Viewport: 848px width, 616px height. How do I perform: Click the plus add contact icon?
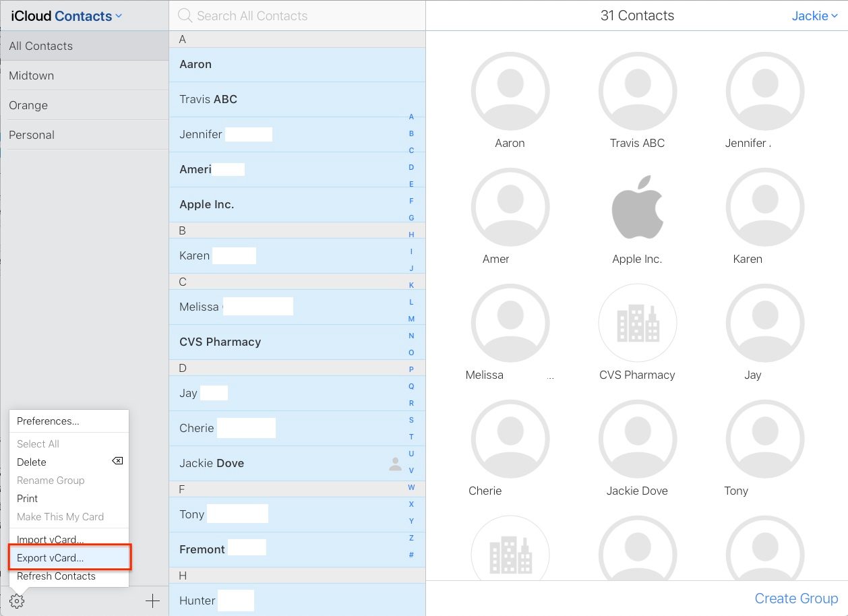(153, 601)
